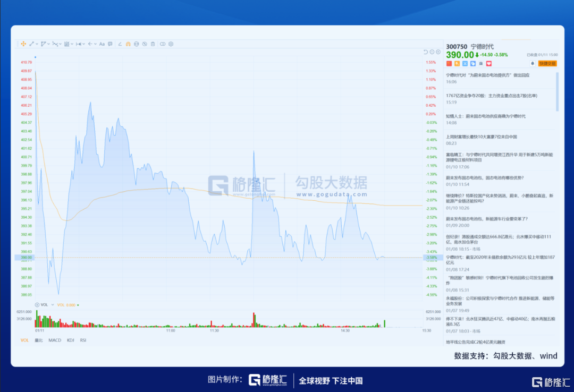Screen dimensions: 574x392
Task: Click the news list vertical scrollbar
Action: coord(558,91)
